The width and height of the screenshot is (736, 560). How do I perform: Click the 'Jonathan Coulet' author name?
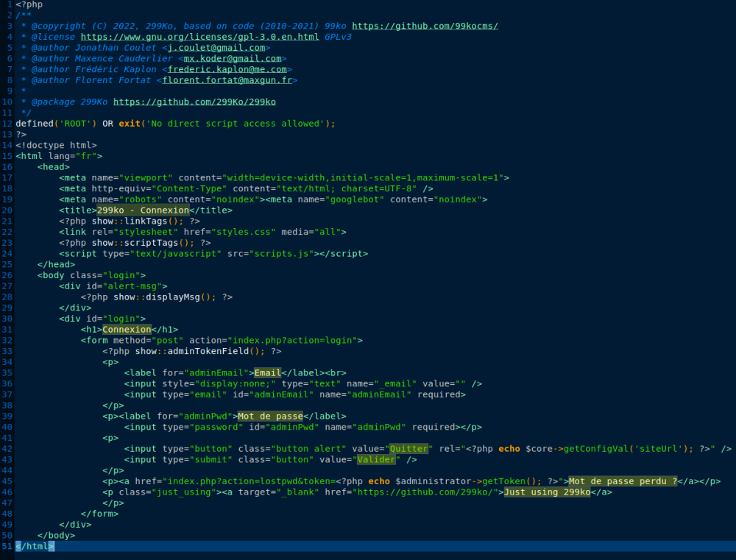coord(116,47)
